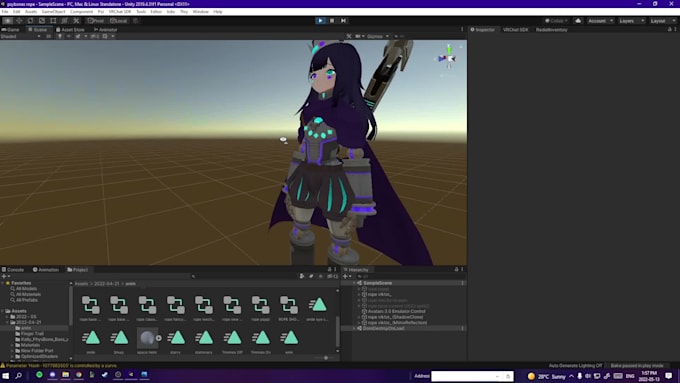Switch to the Inspector tab
The image size is (680, 383).
click(x=482, y=29)
